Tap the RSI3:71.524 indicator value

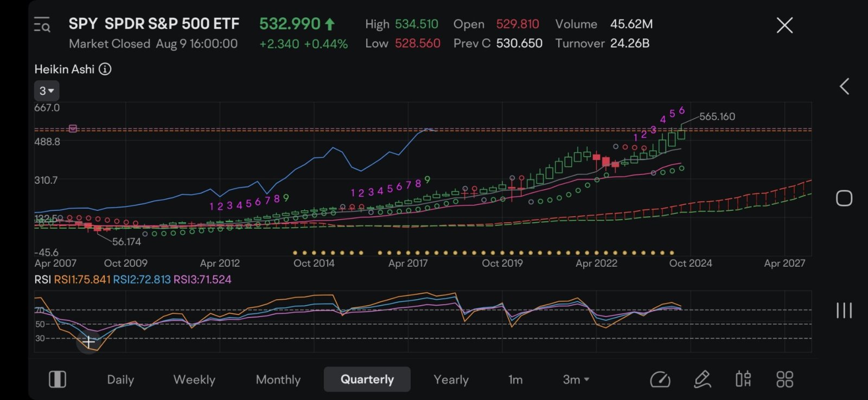click(x=202, y=280)
